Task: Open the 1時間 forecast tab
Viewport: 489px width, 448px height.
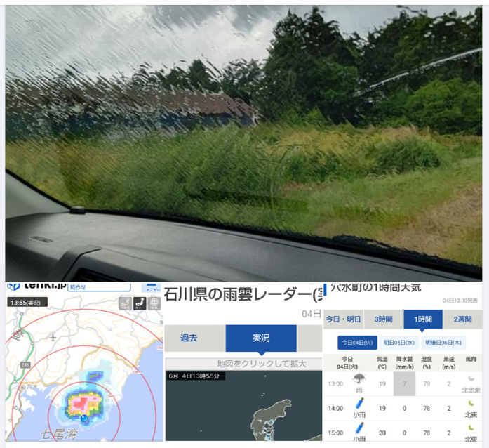Action: pos(423,319)
